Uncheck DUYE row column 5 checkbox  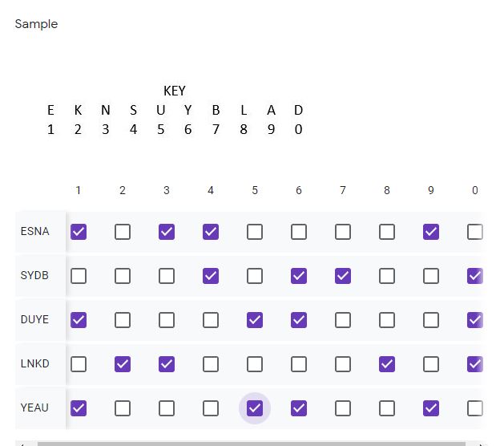click(255, 320)
